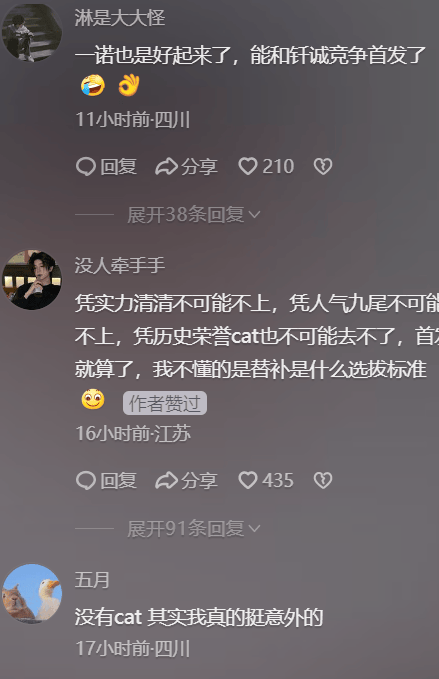This screenshot has width=439, height=679.
Task: Expand the 91 replies thread
Action: 194,528
